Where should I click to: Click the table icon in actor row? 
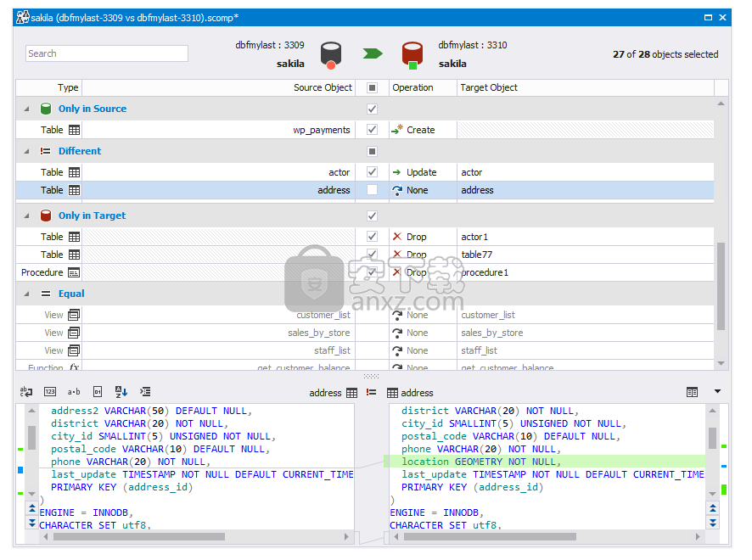(75, 172)
